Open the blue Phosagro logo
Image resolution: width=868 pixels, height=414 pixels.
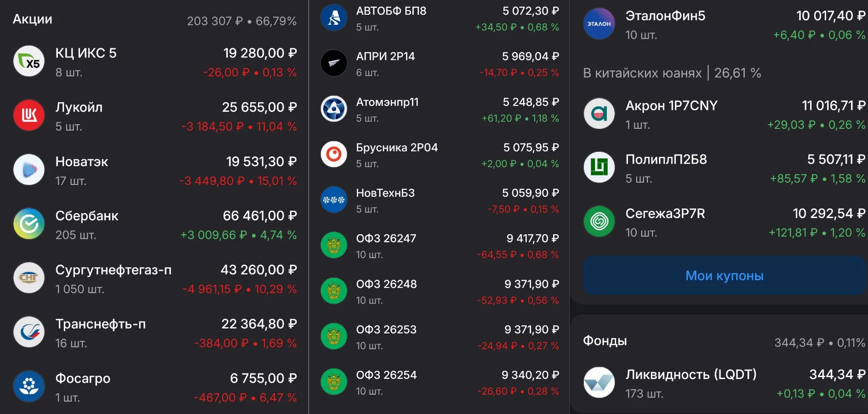coord(29,386)
